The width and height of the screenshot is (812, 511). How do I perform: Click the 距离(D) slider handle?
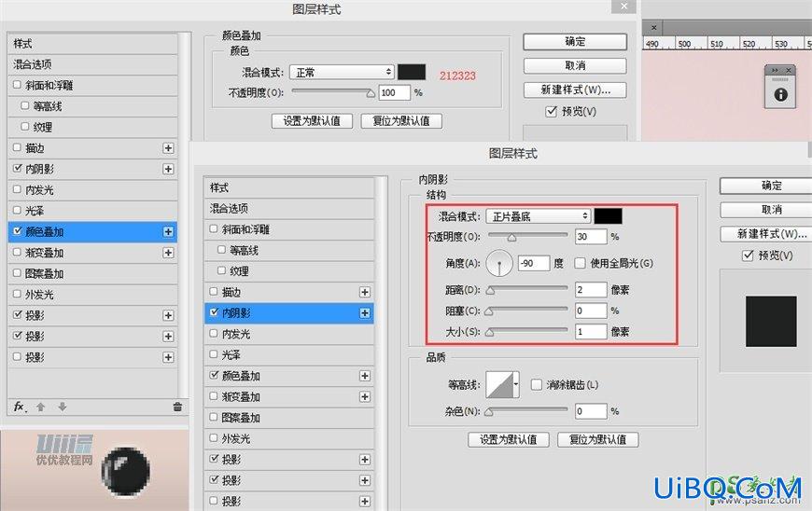click(490, 291)
